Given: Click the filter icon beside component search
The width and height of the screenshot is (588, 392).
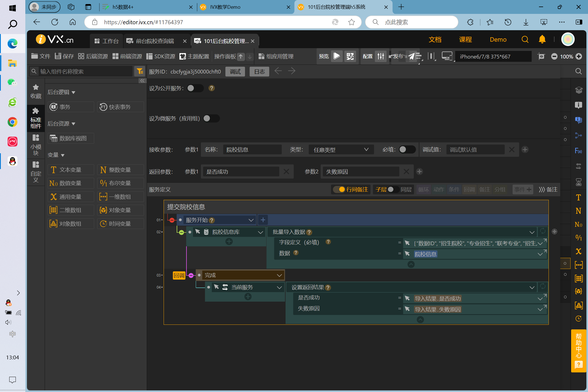Looking at the screenshot, I should click(140, 71).
